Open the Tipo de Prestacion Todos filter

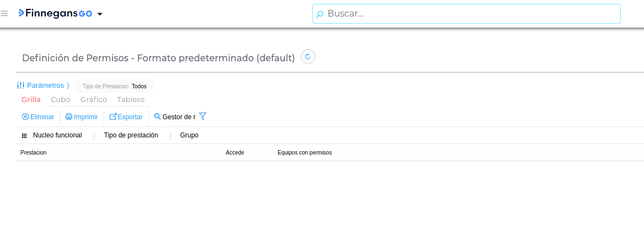pos(115,86)
